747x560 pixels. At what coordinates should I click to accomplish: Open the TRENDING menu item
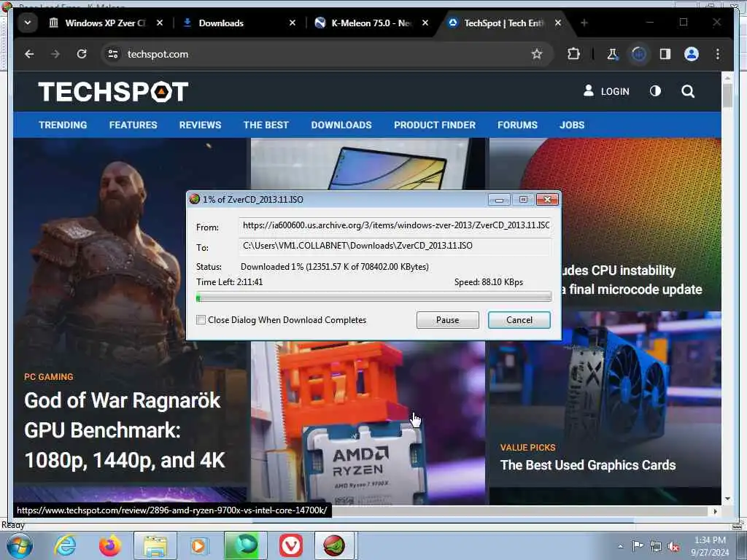tap(63, 125)
